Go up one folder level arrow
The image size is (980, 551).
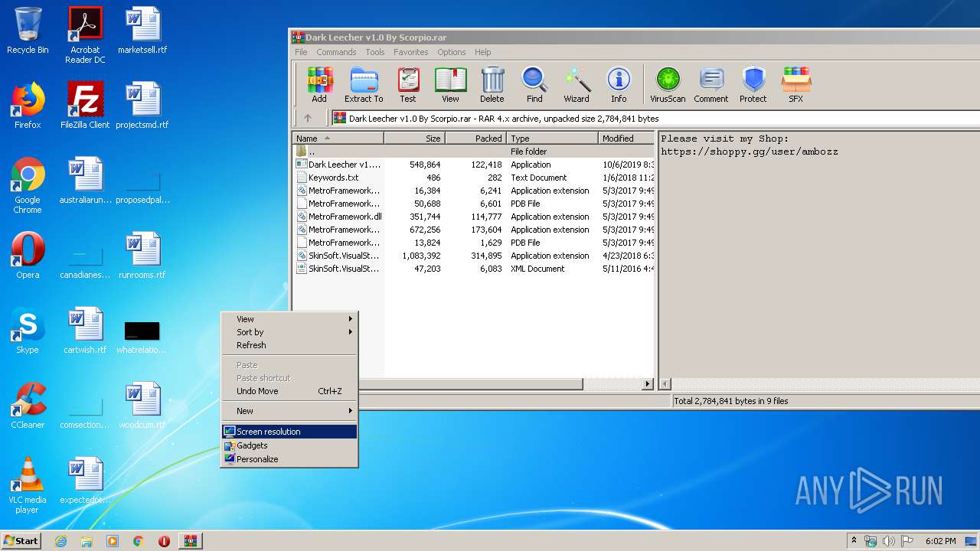[308, 119]
